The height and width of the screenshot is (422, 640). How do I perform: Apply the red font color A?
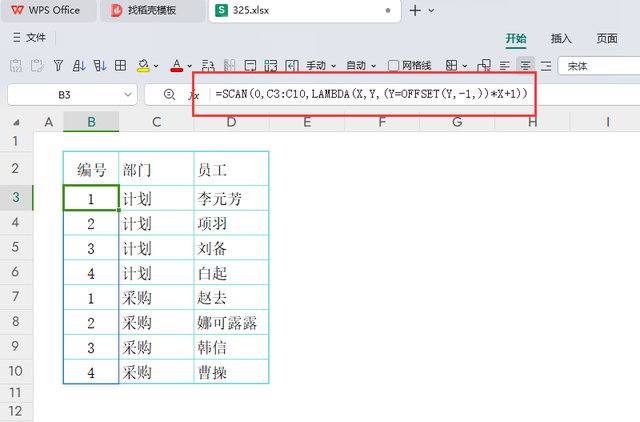176,65
